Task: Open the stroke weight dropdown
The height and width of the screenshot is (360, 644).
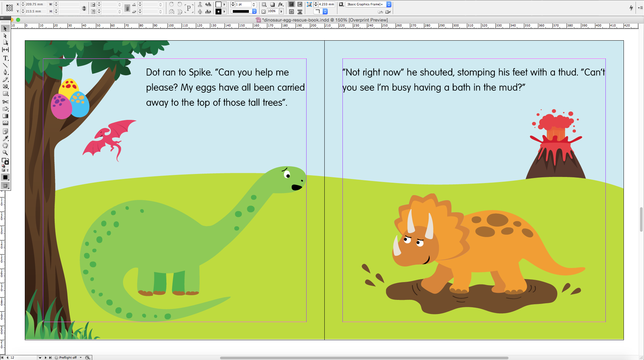Action: click(254, 4)
